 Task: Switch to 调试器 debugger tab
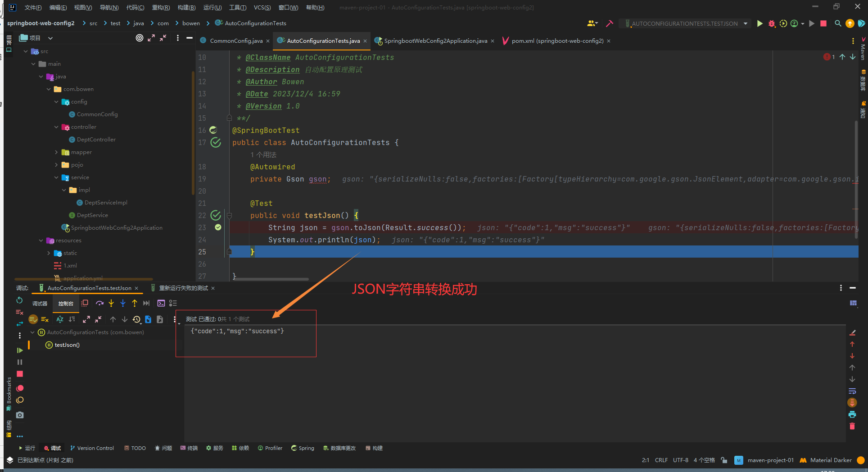coord(40,304)
